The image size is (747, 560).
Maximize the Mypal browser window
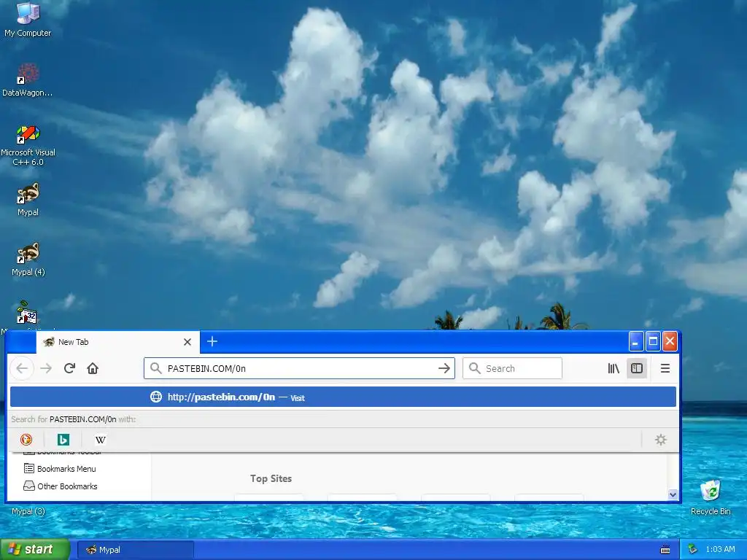(653, 341)
